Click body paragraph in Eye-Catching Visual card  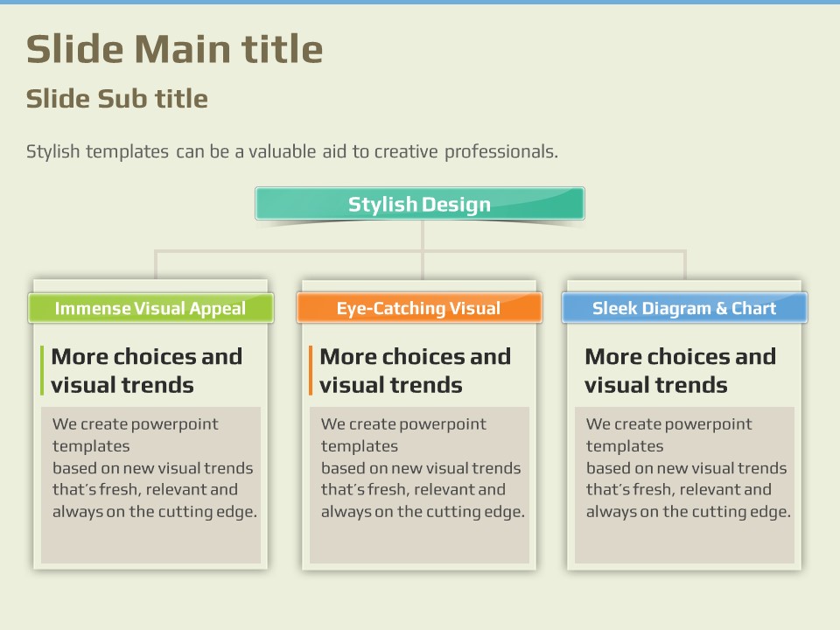[x=422, y=468]
